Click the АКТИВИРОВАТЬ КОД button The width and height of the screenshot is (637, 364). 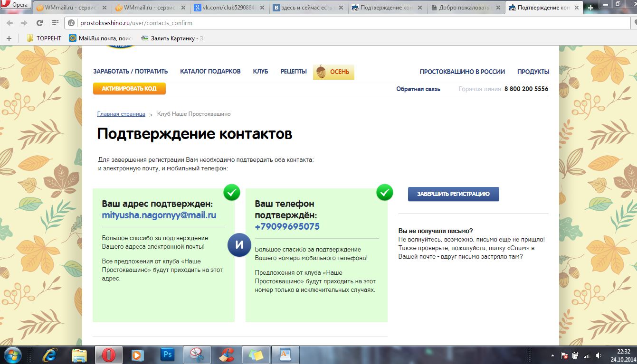(x=129, y=89)
